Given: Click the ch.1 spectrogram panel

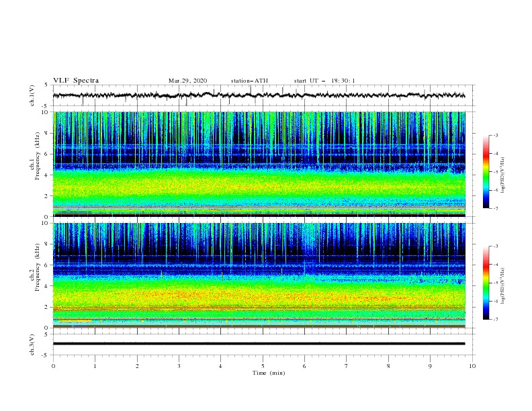Looking at the screenshot, I should pyautogui.click(x=259, y=164).
